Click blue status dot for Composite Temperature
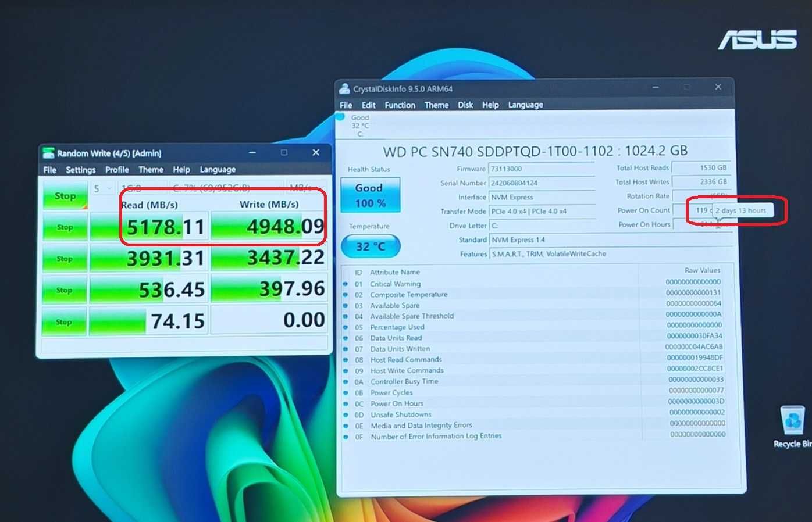The height and width of the screenshot is (522, 812). point(346,295)
